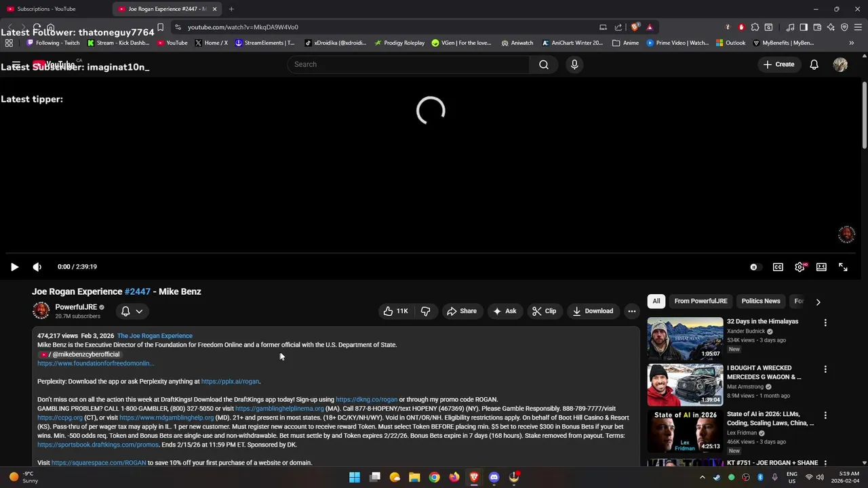Click the address bar URL
This screenshot has width=868, height=488.
pyautogui.click(x=243, y=27)
